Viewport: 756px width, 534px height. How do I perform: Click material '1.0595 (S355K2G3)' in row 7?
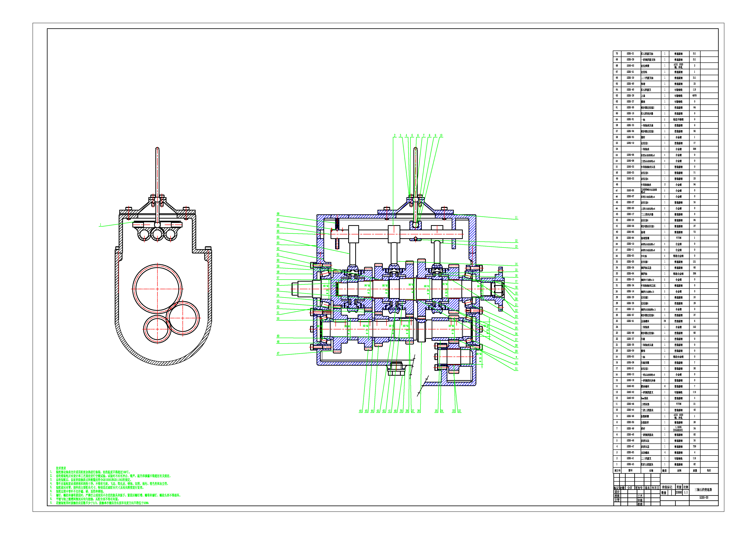(678, 428)
